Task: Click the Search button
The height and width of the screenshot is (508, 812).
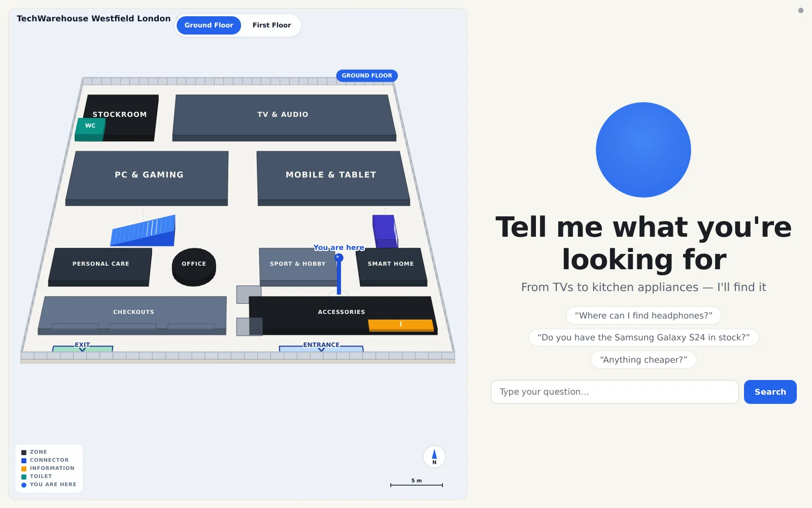Action: [770, 392]
